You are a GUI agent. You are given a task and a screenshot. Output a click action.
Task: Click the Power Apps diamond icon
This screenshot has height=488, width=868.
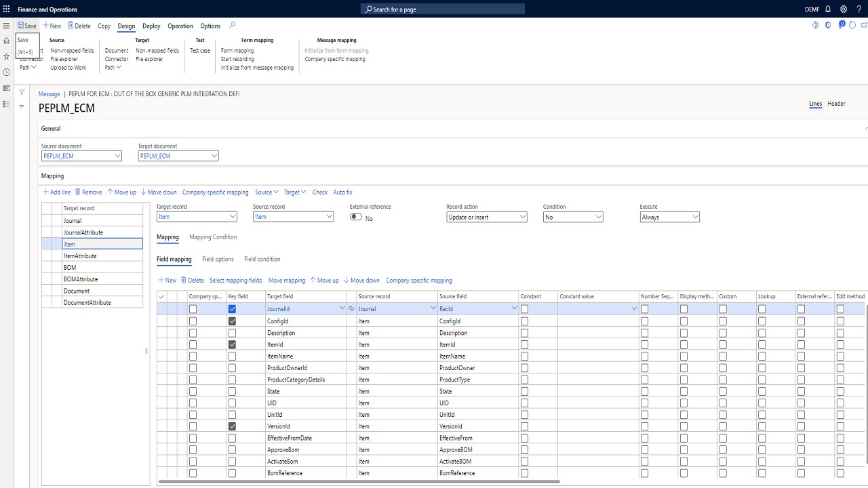(816, 25)
